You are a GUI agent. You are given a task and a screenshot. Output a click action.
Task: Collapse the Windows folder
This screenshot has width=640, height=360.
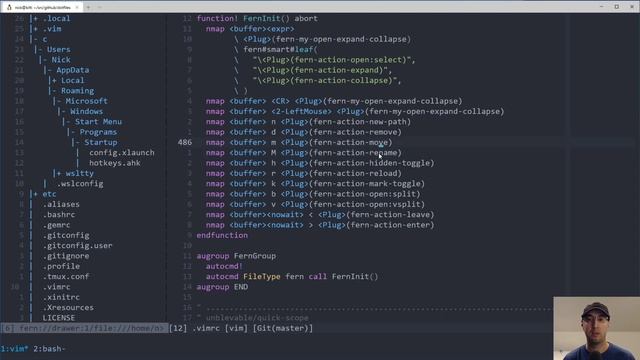pyautogui.click(x=86, y=111)
